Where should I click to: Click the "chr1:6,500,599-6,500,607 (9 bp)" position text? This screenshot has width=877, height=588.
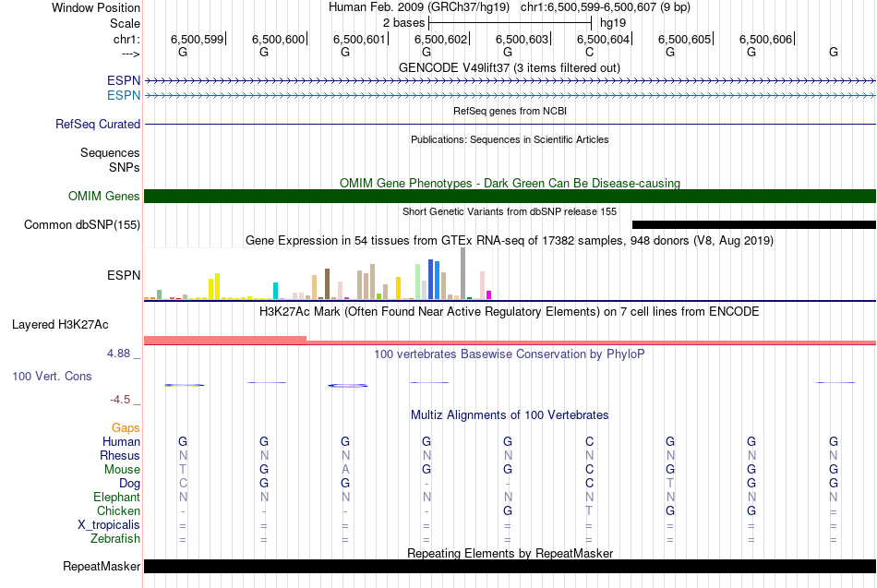coord(606,7)
